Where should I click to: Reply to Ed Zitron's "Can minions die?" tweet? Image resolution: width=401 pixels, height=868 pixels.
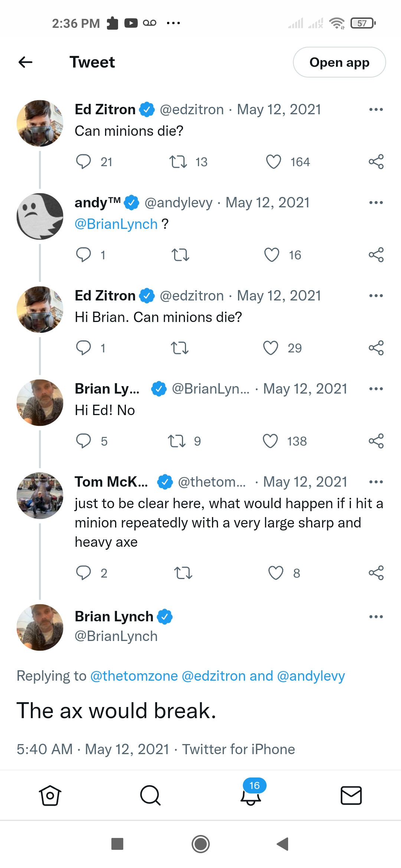point(84,162)
